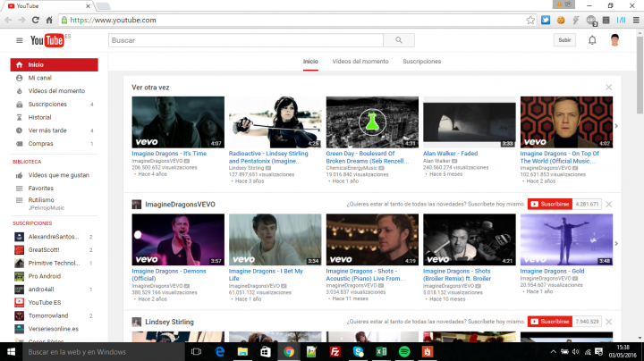
Task: Subscribe to ImagineDragonsVEVO channel
Action: (550, 205)
